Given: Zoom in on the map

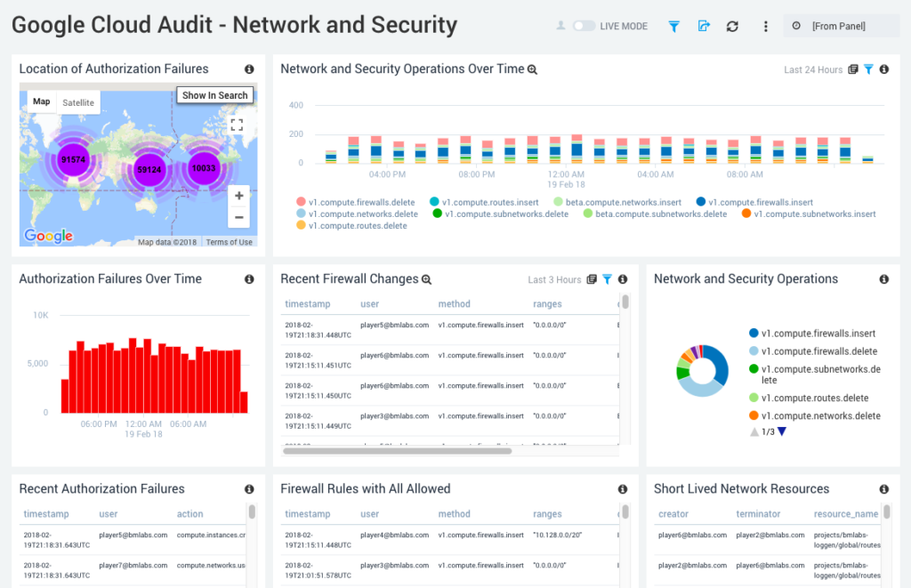Looking at the screenshot, I should [x=238, y=196].
